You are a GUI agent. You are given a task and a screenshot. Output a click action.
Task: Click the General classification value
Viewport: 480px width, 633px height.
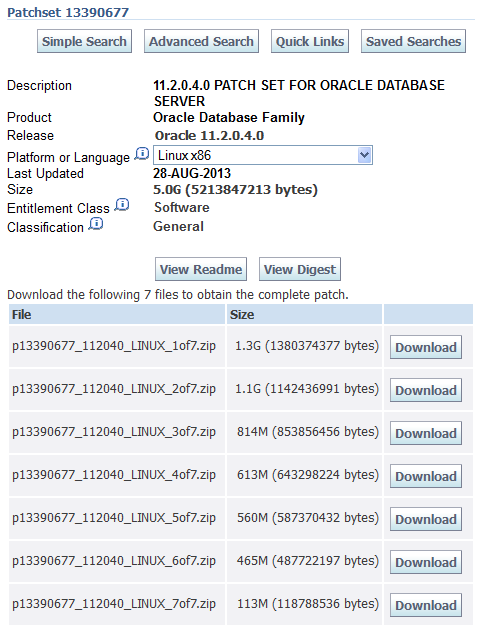[x=178, y=226]
